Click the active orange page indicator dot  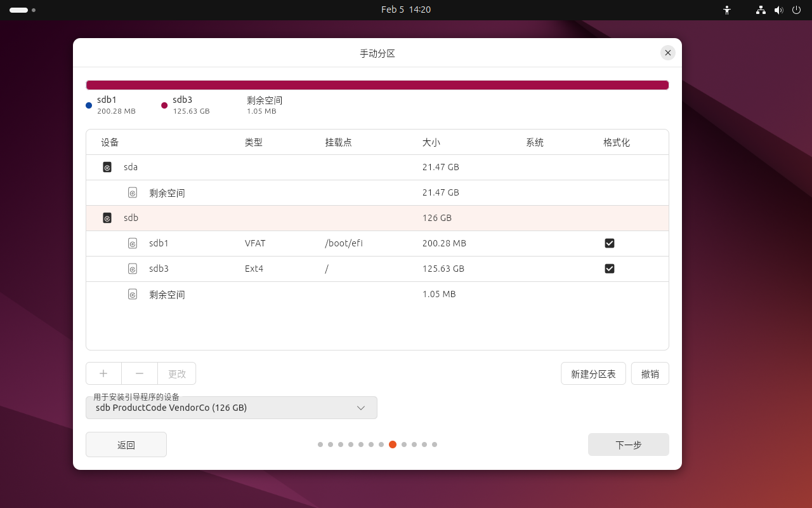click(393, 444)
